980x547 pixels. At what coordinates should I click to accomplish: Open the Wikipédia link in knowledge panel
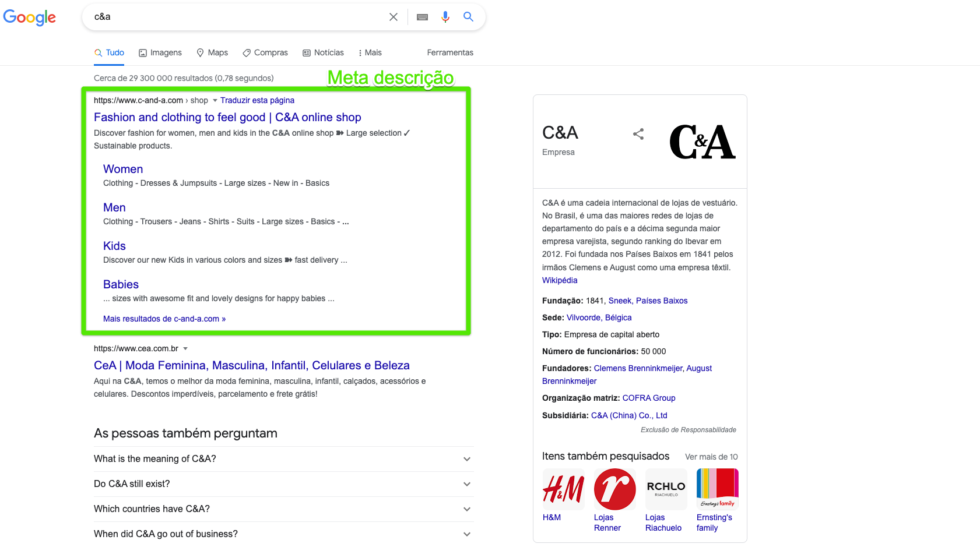560,280
